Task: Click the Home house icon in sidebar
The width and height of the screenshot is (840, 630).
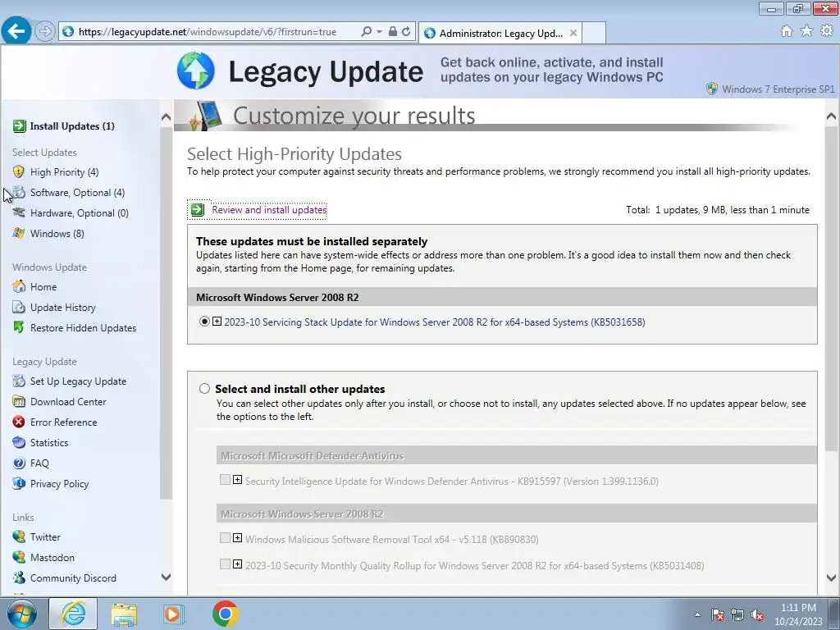Action: (19, 286)
